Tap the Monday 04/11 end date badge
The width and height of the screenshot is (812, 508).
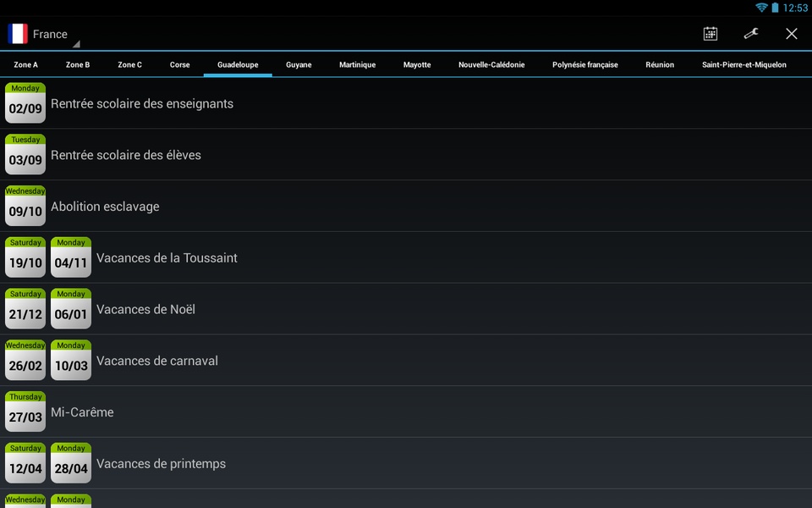point(71,257)
